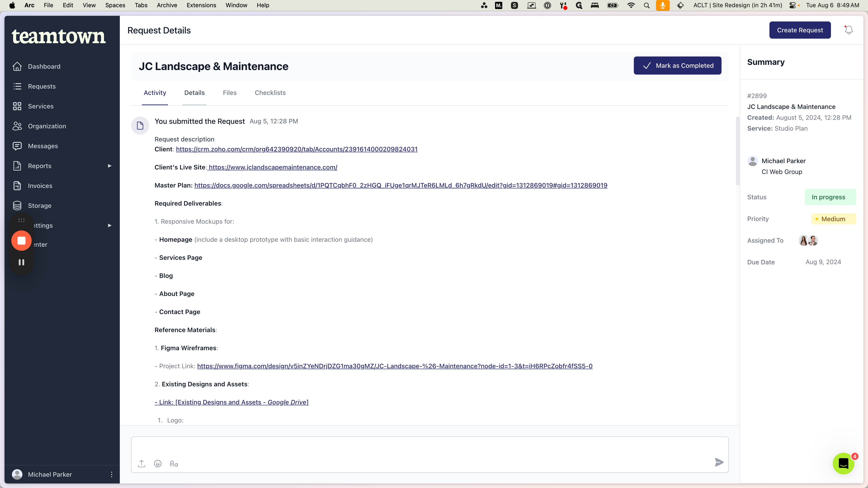Click Michael Parker avatar in Summary

click(x=752, y=161)
